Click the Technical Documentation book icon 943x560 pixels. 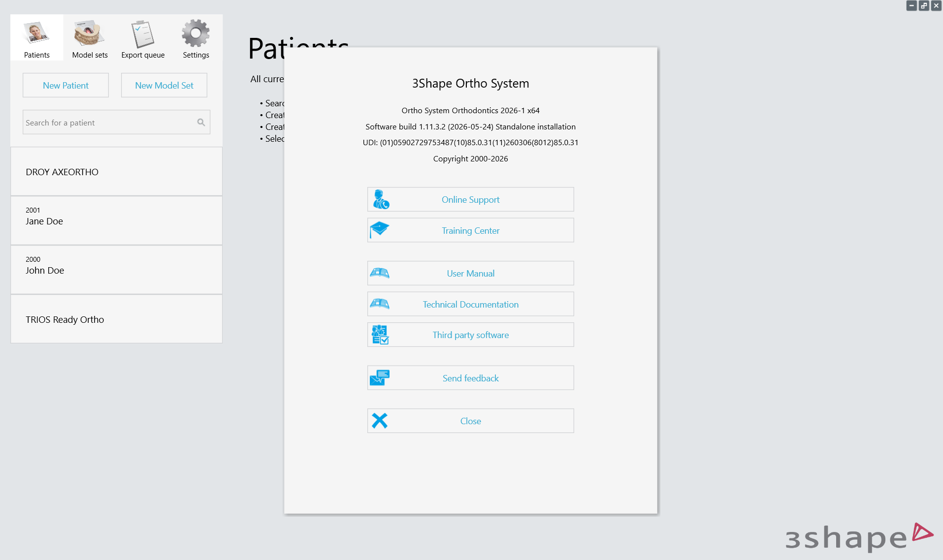coord(379,304)
